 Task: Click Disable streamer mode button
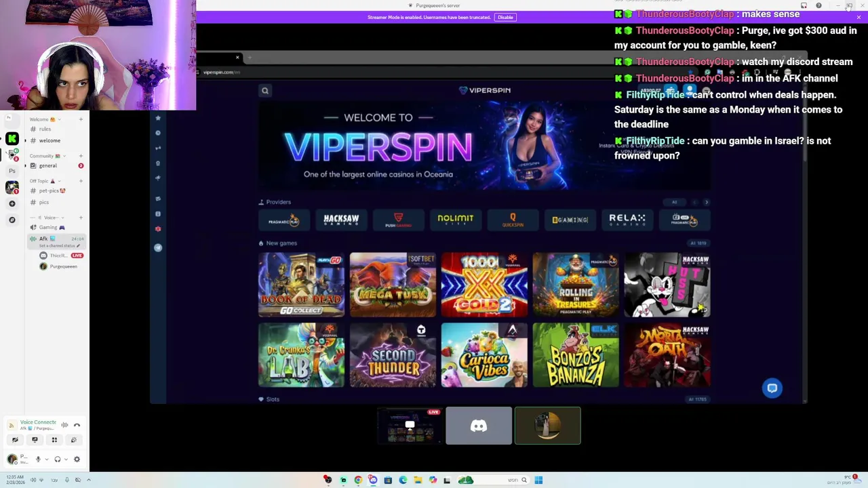(505, 17)
